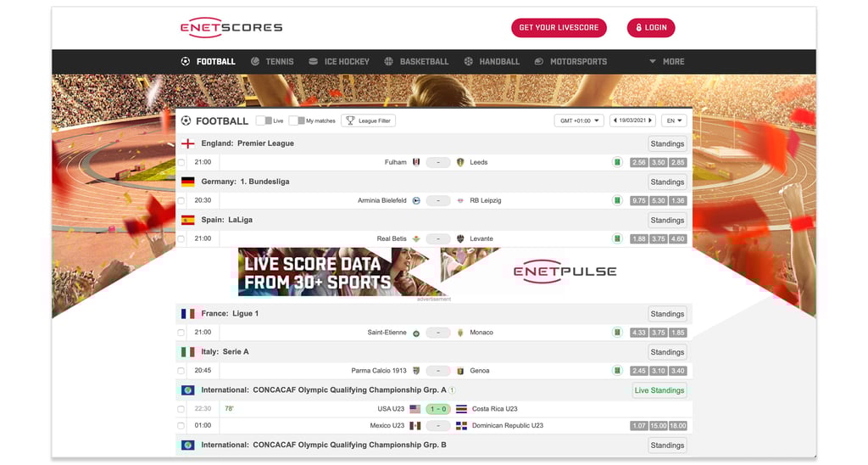Tick the Real Betis match checkbox
Screen dimensions: 868x465
tap(181, 239)
